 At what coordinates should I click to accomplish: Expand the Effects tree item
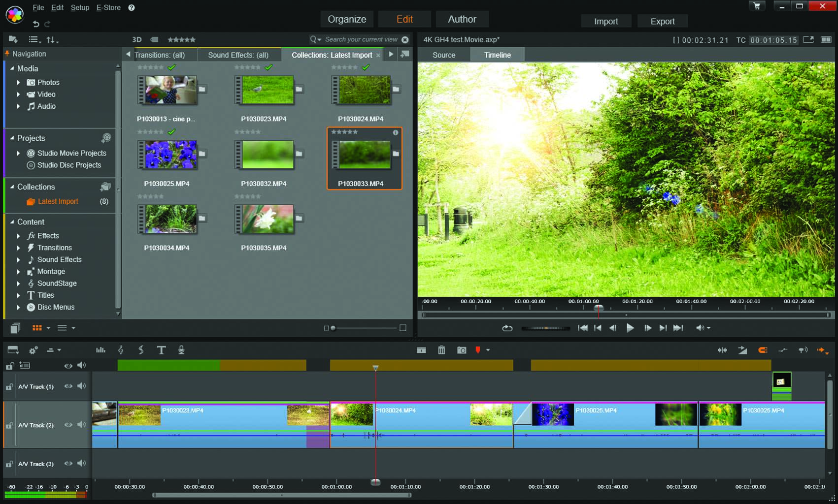[x=19, y=236]
